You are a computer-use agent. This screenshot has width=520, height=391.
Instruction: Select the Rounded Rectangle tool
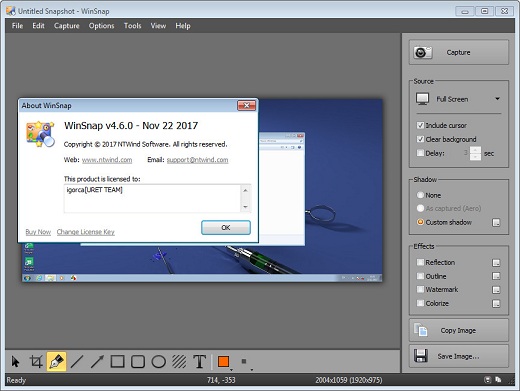[138, 362]
